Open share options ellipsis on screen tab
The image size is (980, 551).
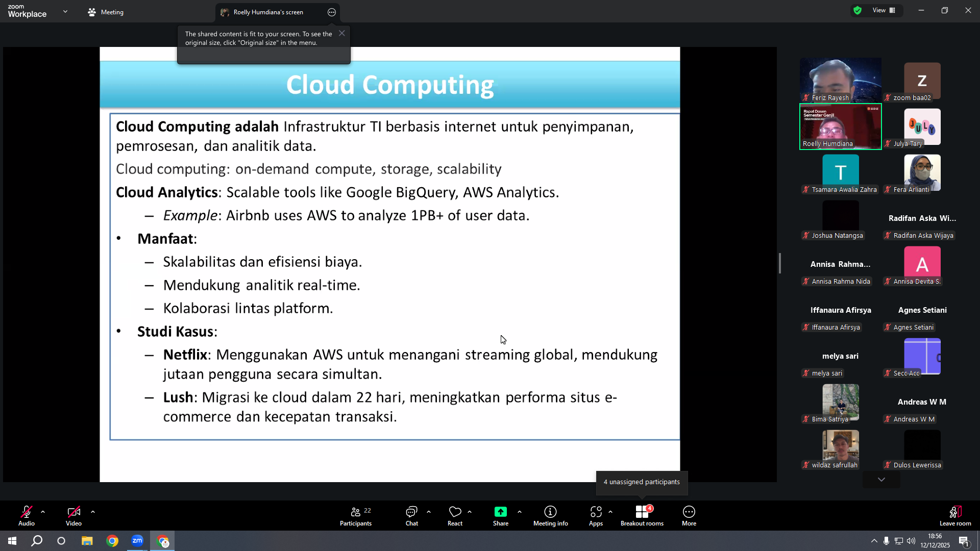[332, 12]
